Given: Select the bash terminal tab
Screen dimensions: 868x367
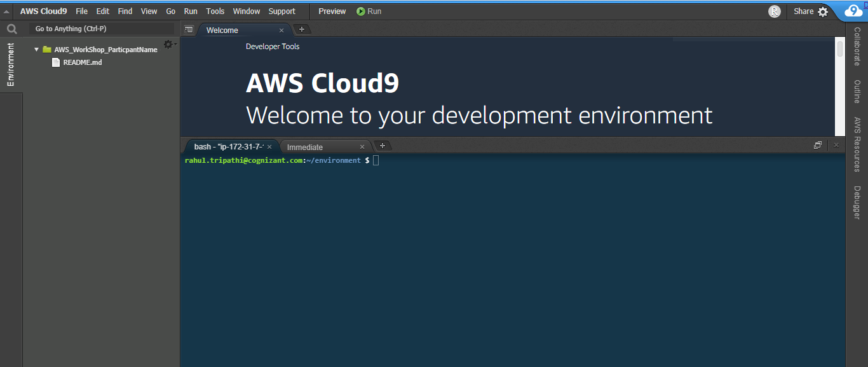Looking at the screenshot, I should coord(231,147).
